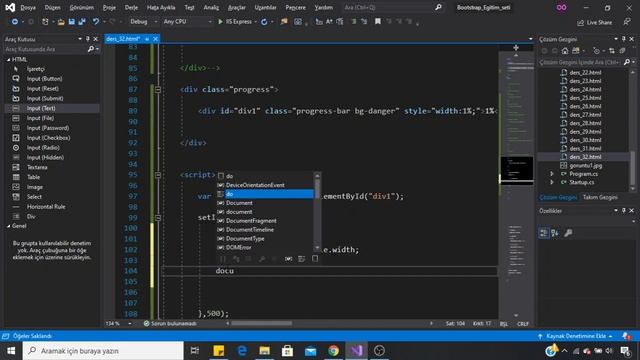Toggle a bookmark with the toolbar bookmark icon
640x360 pixels.
tap(378, 22)
